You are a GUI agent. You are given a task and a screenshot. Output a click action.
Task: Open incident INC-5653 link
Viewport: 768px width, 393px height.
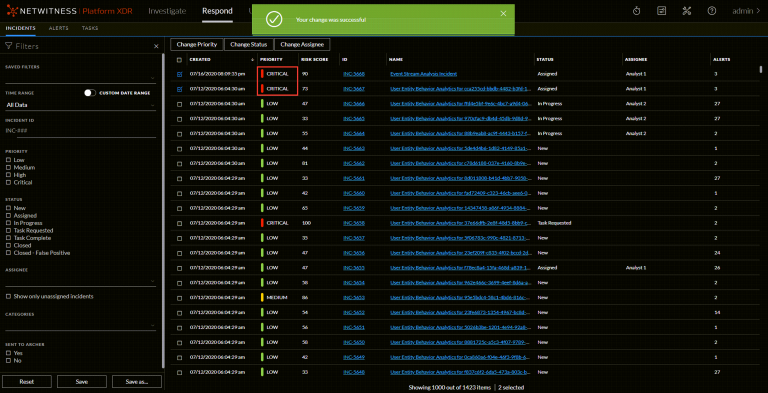pos(354,297)
